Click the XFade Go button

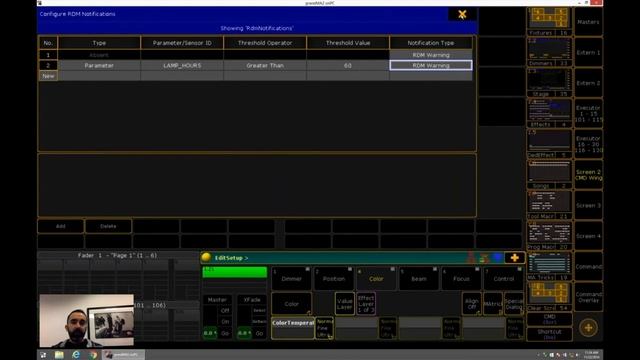[259, 333]
